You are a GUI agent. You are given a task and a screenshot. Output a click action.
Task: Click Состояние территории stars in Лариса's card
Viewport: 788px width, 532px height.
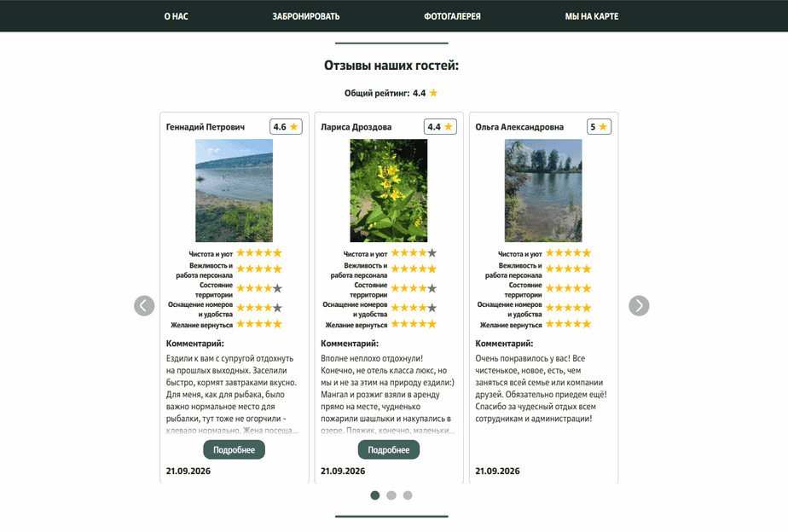[x=414, y=288]
